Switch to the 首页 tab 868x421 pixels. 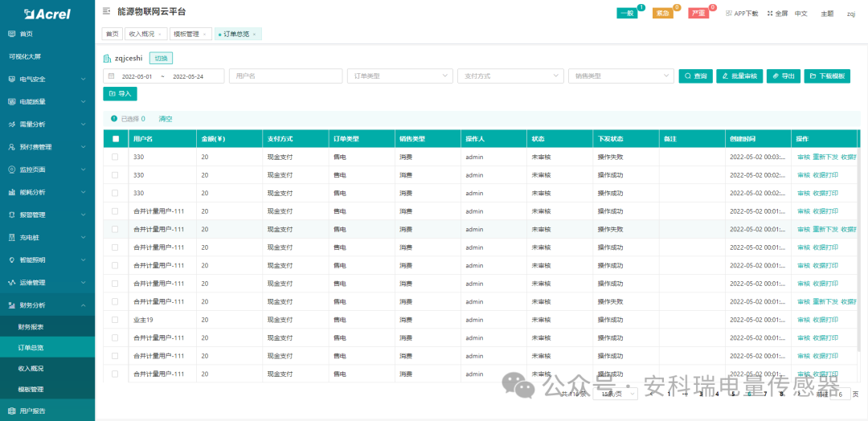113,35
